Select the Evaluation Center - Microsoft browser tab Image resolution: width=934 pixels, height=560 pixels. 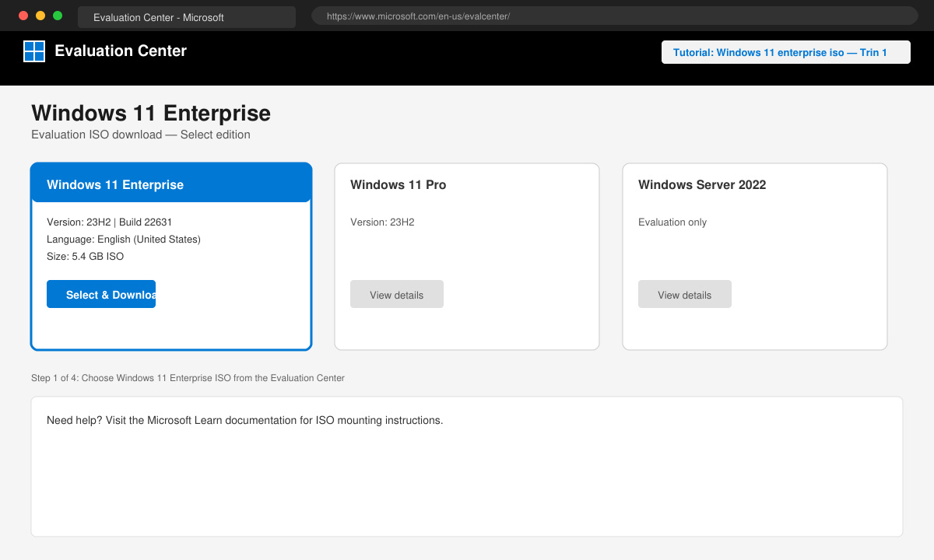pyautogui.click(x=187, y=17)
